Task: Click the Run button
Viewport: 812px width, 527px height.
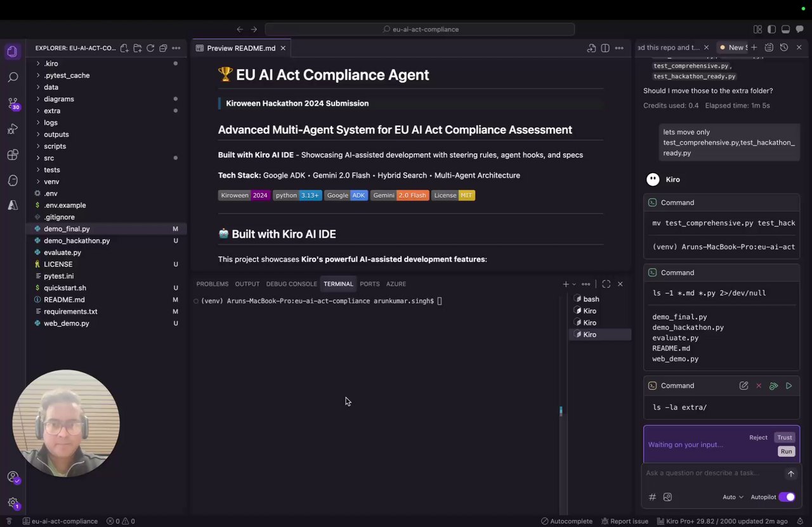Action: (786, 452)
